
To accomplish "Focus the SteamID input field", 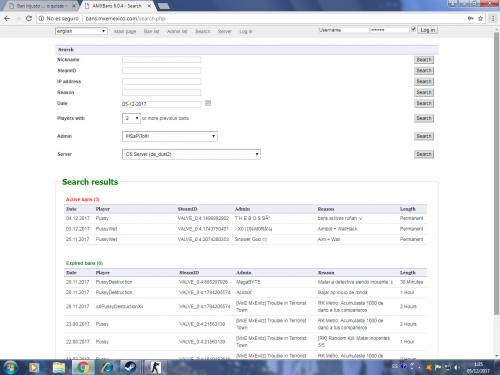I will (161, 70).
